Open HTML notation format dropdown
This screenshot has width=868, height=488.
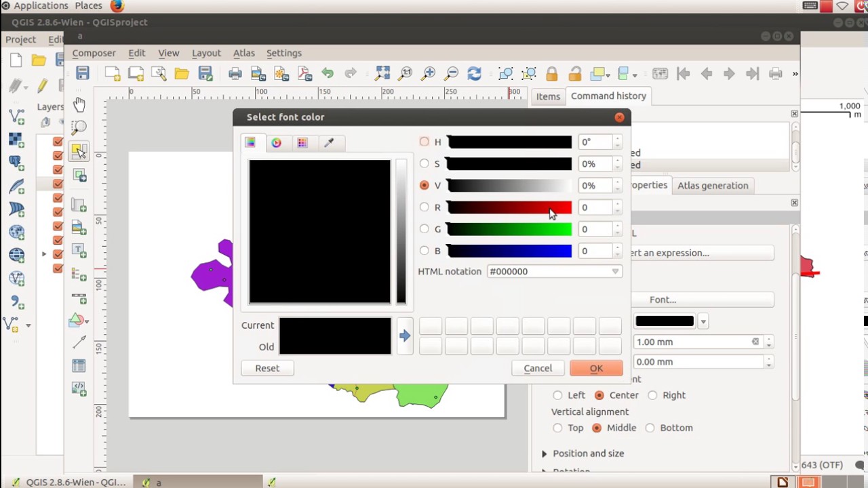[x=615, y=271]
